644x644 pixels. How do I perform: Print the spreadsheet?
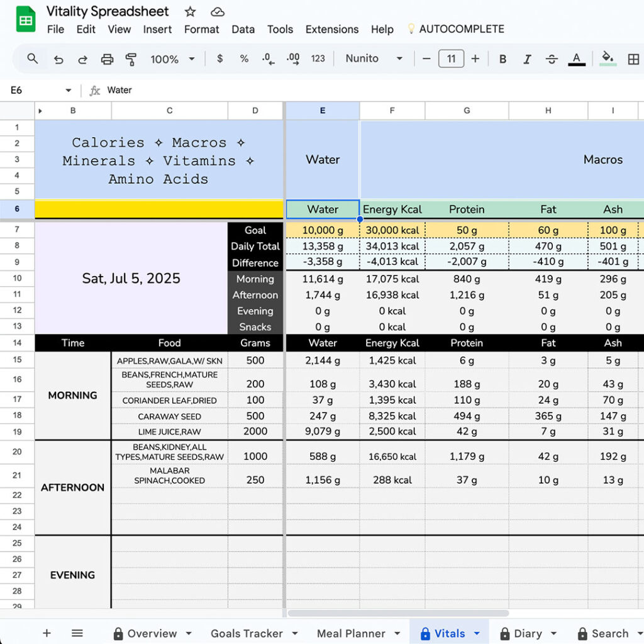107,59
